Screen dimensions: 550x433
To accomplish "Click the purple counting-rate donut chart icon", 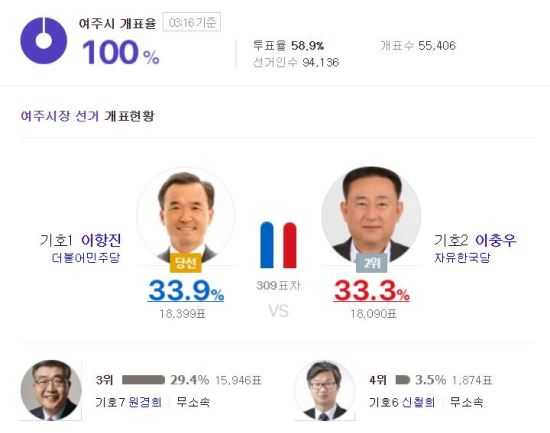I will (x=43, y=41).
